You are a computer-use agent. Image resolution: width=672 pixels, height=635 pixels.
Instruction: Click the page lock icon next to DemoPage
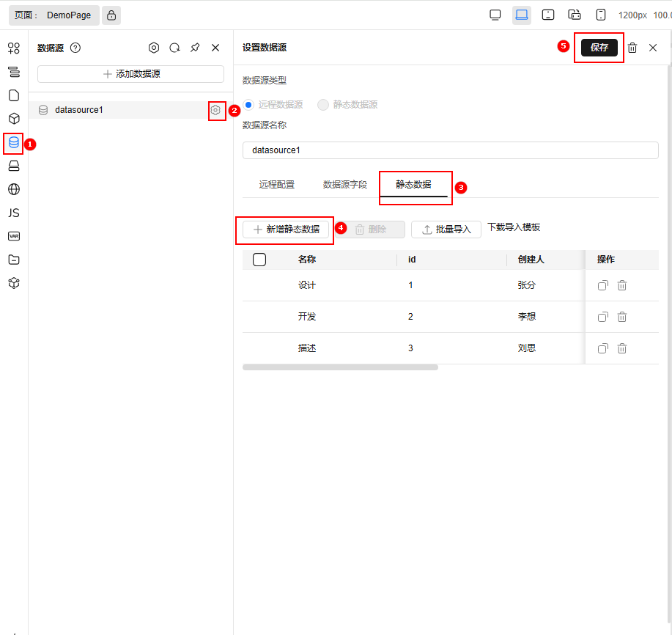click(111, 15)
